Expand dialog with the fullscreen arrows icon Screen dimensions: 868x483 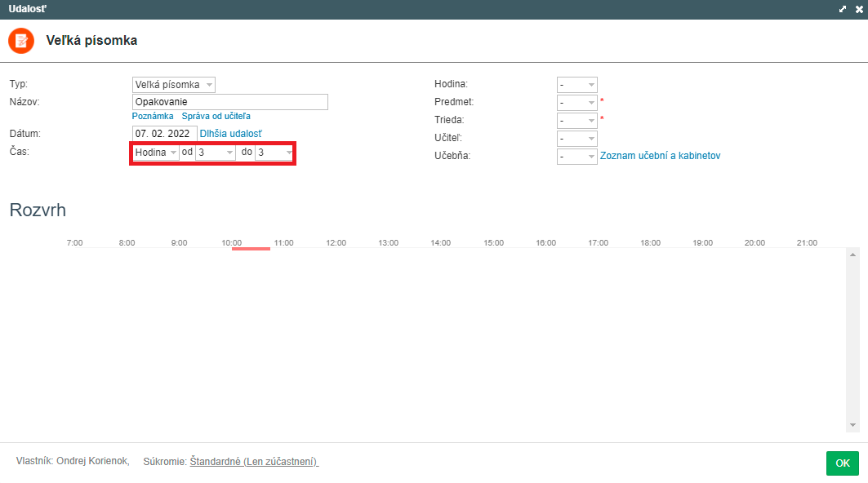[843, 10]
